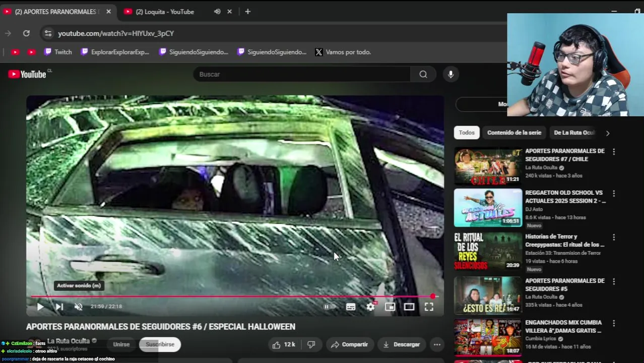Subscribe with the Suscribirse button
644x363 pixels.
pyautogui.click(x=160, y=344)
